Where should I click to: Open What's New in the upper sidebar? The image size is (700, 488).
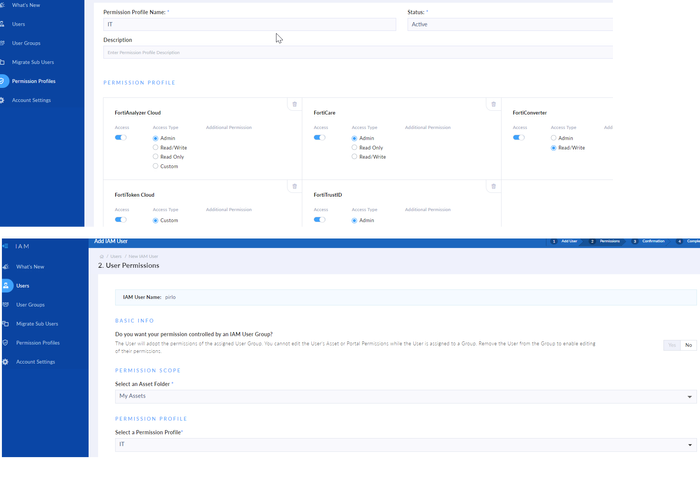coord(26,5)
